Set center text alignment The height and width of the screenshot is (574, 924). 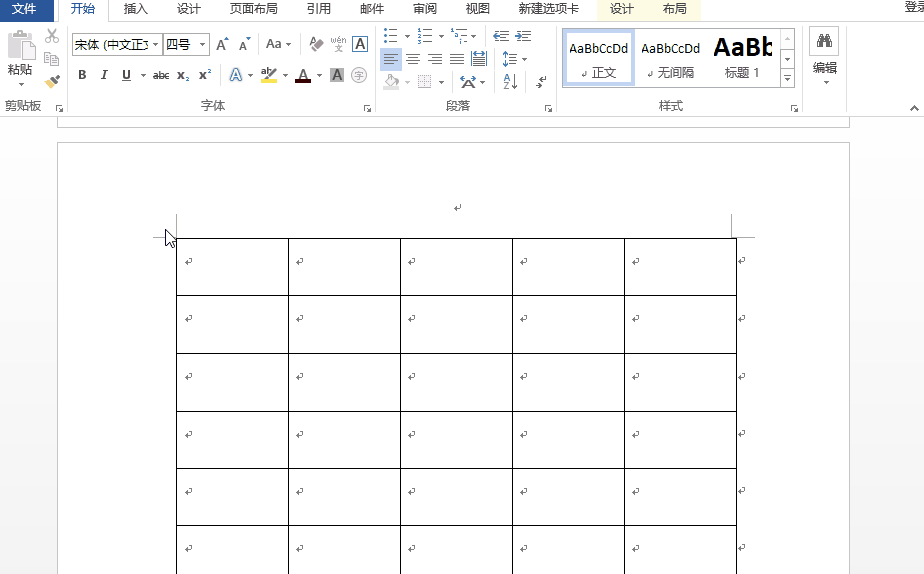[412, 59]
